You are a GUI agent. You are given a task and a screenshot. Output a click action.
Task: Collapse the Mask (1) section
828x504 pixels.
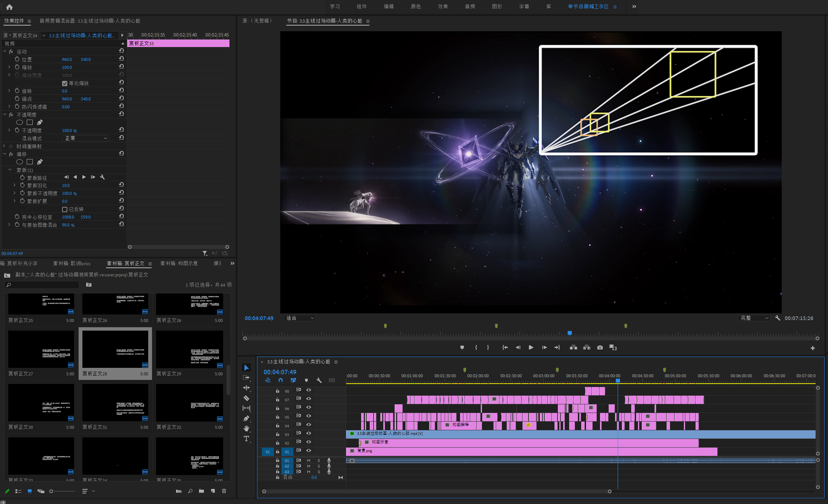pyautogui.click(x=10, y=170)
